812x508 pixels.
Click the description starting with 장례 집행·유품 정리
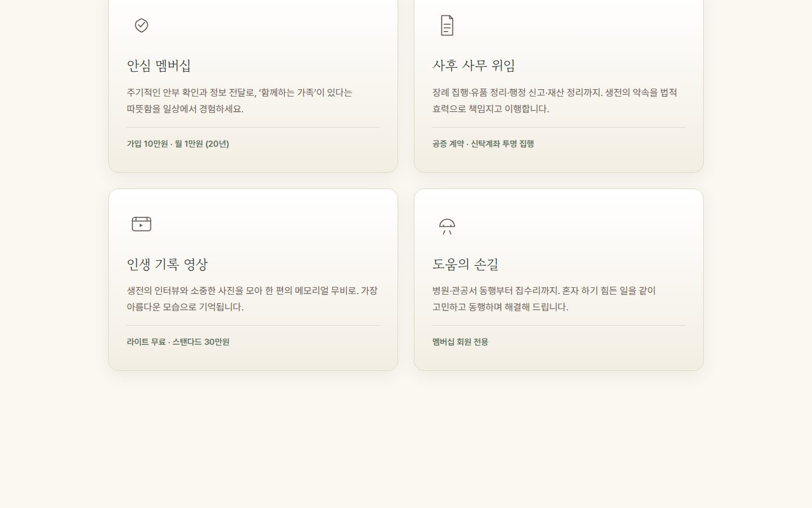pyautogui.click(x=555, y=100)
